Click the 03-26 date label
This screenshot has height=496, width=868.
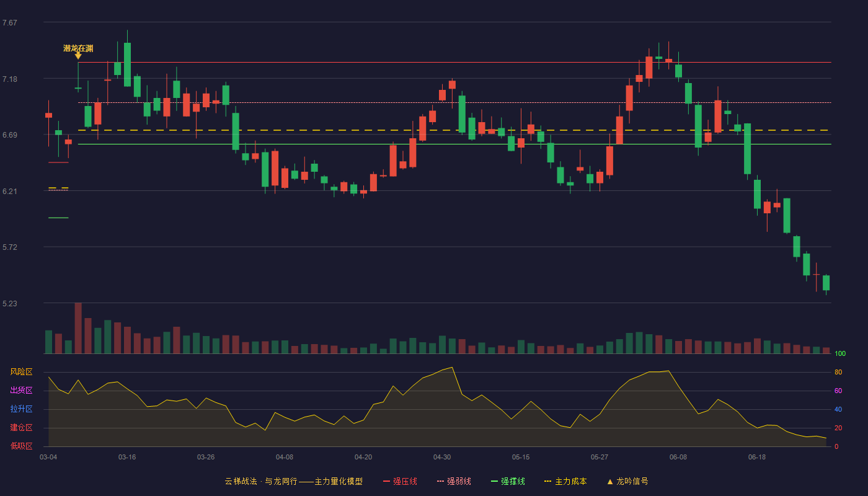click(x=206, y=457)
